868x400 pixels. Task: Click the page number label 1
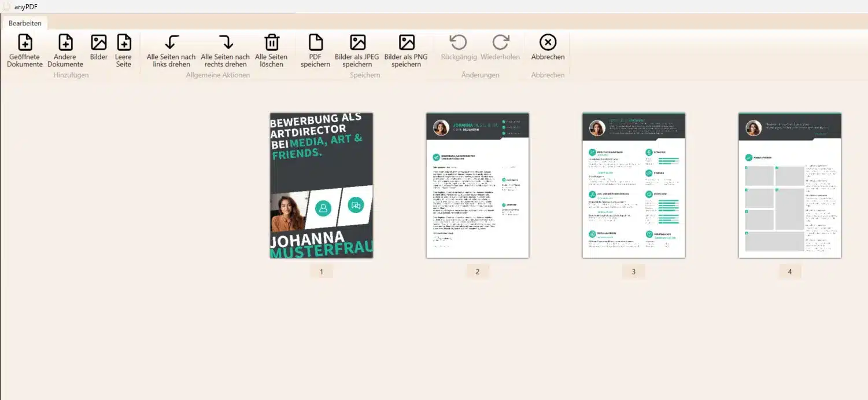coord(322,271)
